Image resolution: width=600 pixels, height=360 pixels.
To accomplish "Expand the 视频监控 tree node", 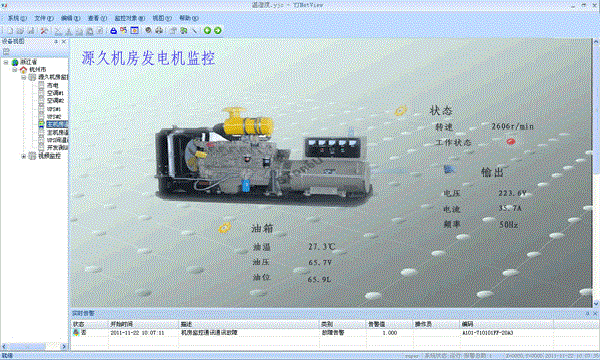I will pyautogui.click(x=24, y=156).
